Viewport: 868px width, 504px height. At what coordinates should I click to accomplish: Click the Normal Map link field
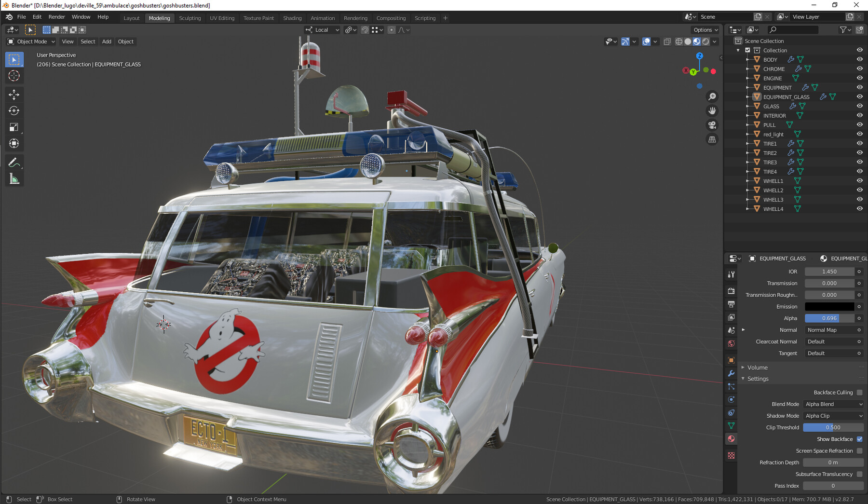coord(830,330)
